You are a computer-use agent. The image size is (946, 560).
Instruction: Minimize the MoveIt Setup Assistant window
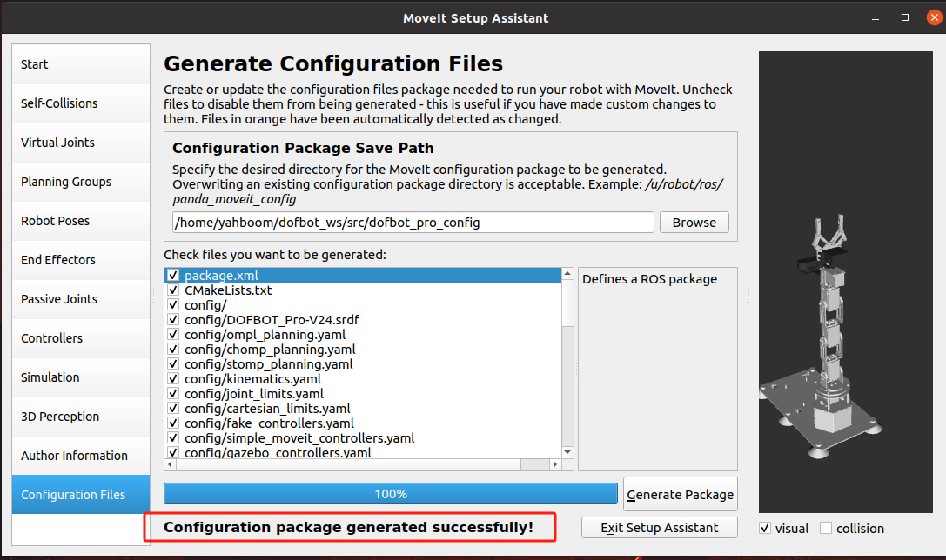coord(876,18)
